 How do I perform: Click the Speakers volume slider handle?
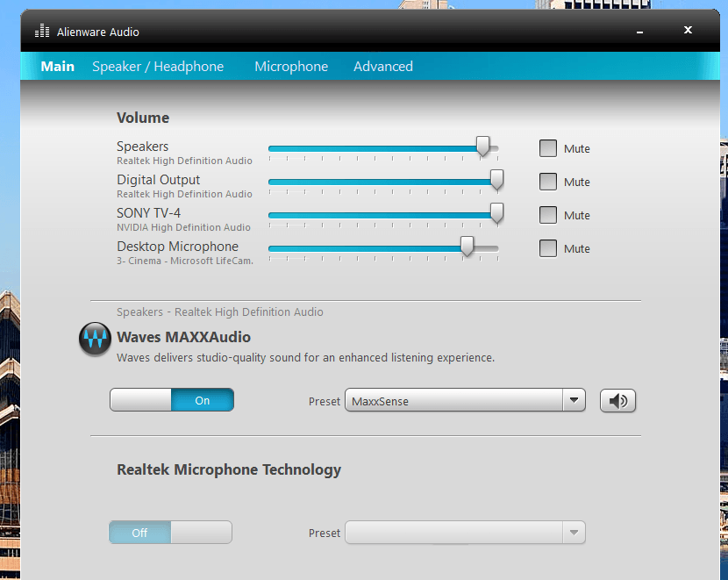coord(482,147)
